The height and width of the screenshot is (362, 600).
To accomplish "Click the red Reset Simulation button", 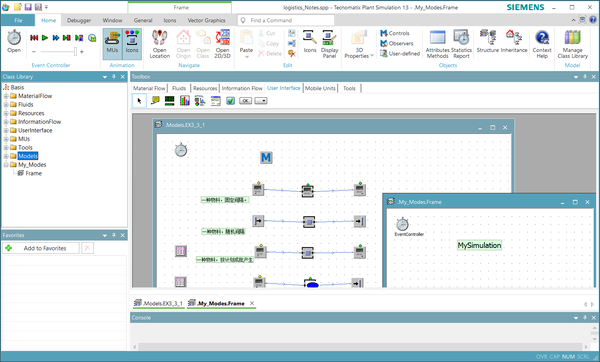I will coord(34,38).
